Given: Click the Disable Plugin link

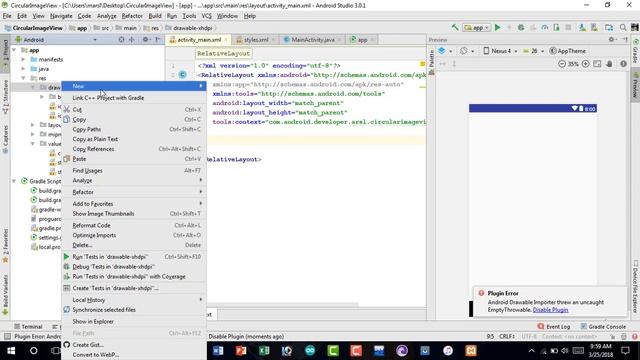Looking at the screenshot, I should click(550, 310).
